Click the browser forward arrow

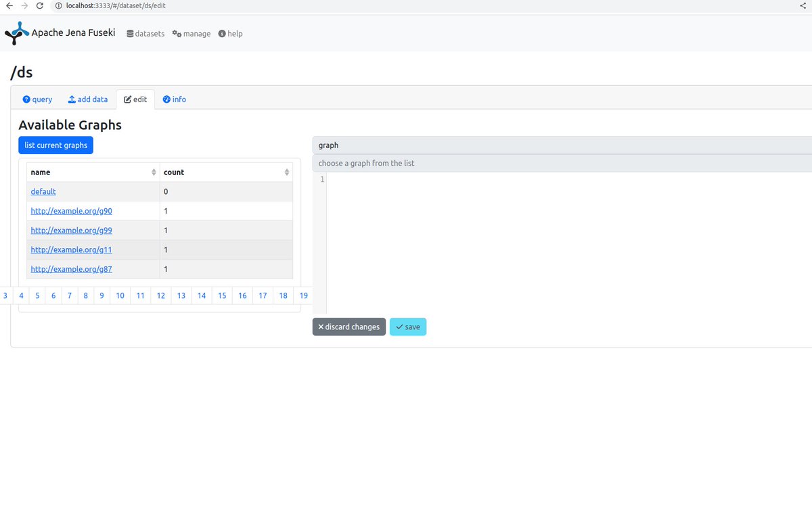click(25, 5)
